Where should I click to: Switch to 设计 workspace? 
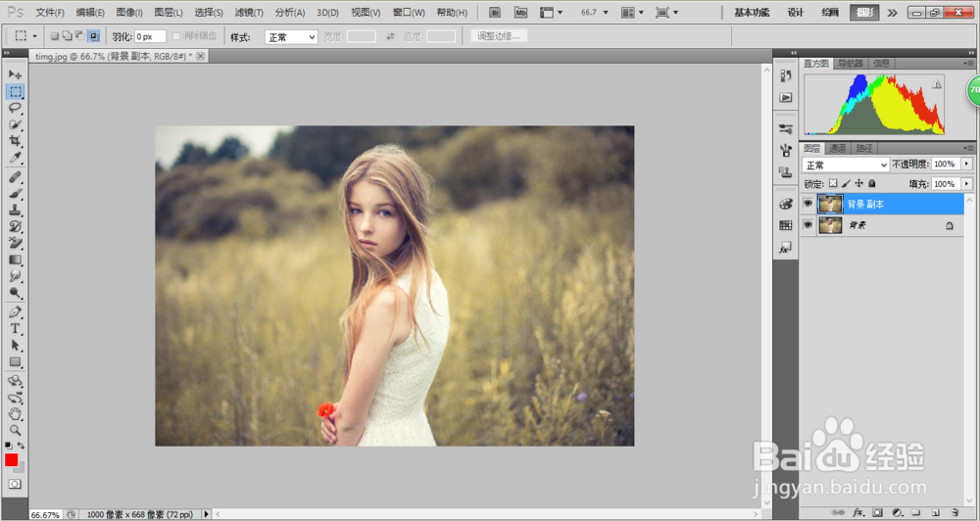796,13
